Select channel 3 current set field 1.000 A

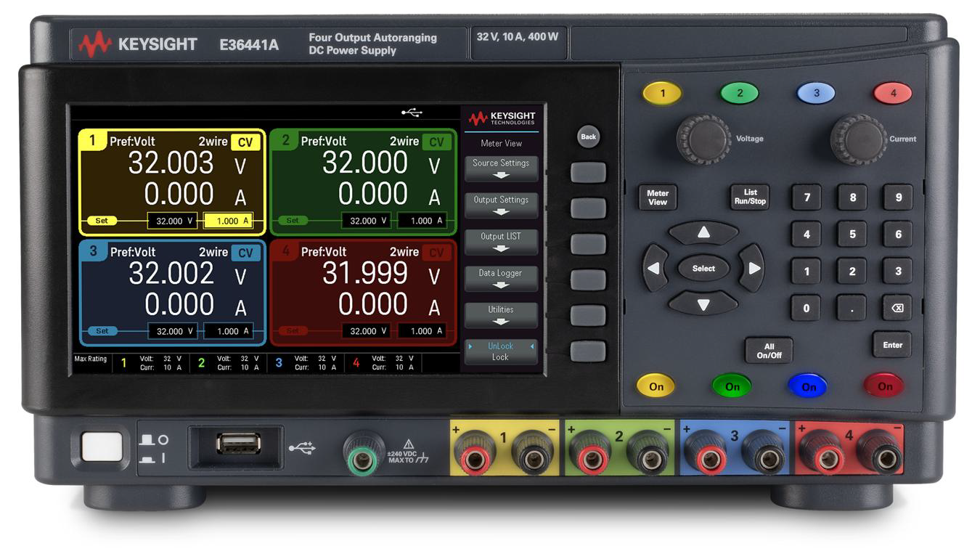(228, 331)
